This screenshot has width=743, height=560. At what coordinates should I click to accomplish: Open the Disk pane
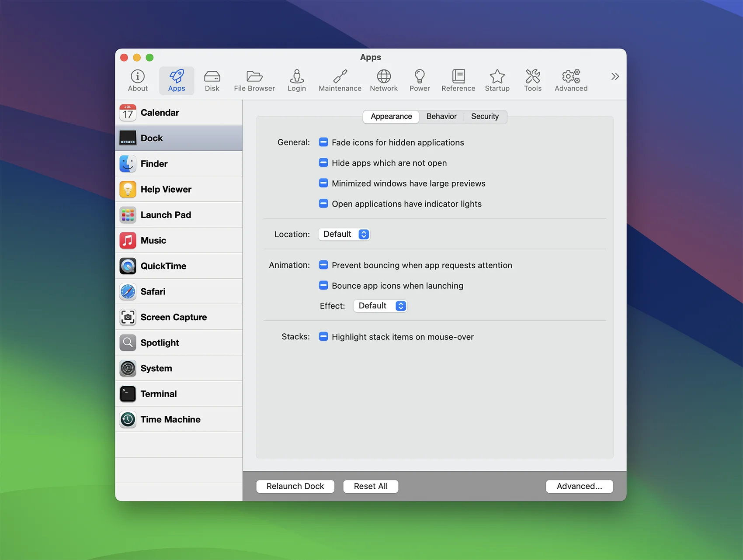212,81
